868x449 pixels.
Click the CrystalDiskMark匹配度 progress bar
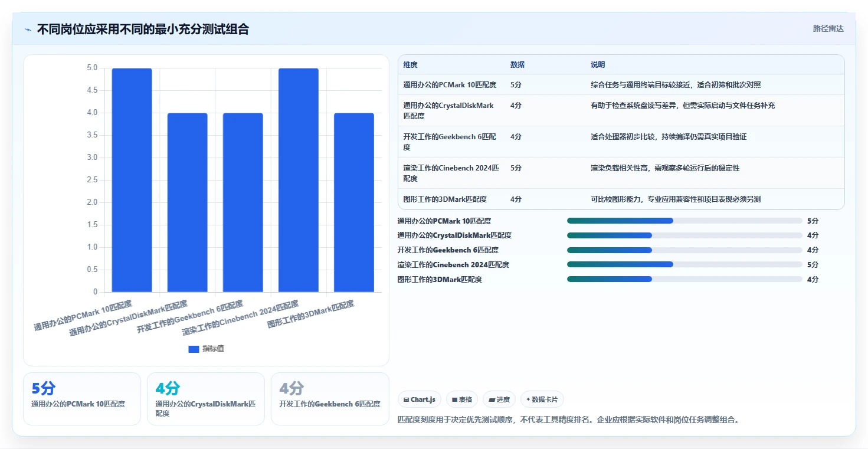[684, 235]
